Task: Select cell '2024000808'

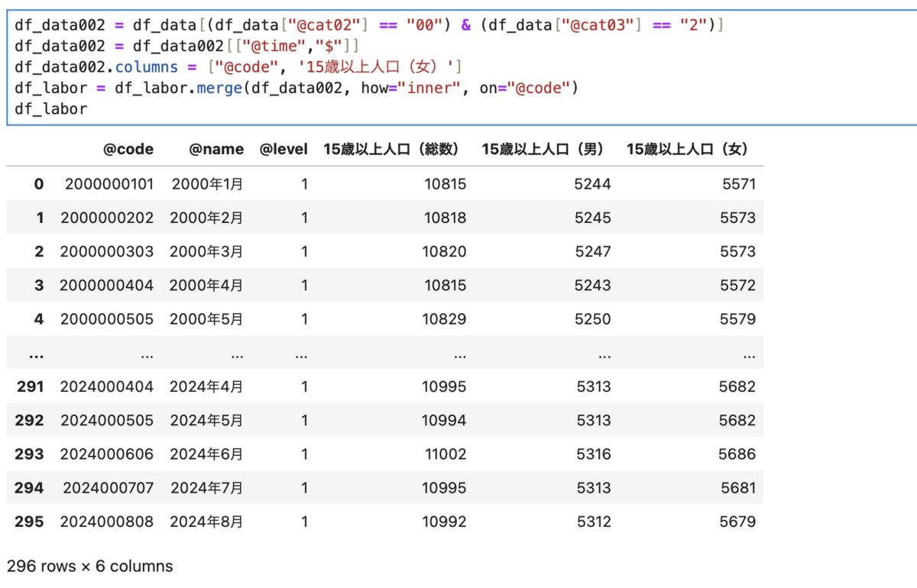Action: click(x=107, y=522)
